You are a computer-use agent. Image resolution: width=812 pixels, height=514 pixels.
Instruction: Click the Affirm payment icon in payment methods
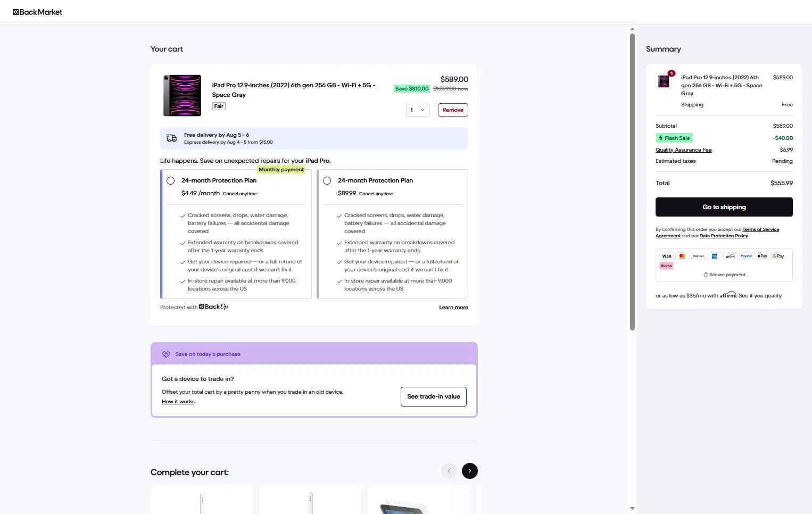coord(730,256)
